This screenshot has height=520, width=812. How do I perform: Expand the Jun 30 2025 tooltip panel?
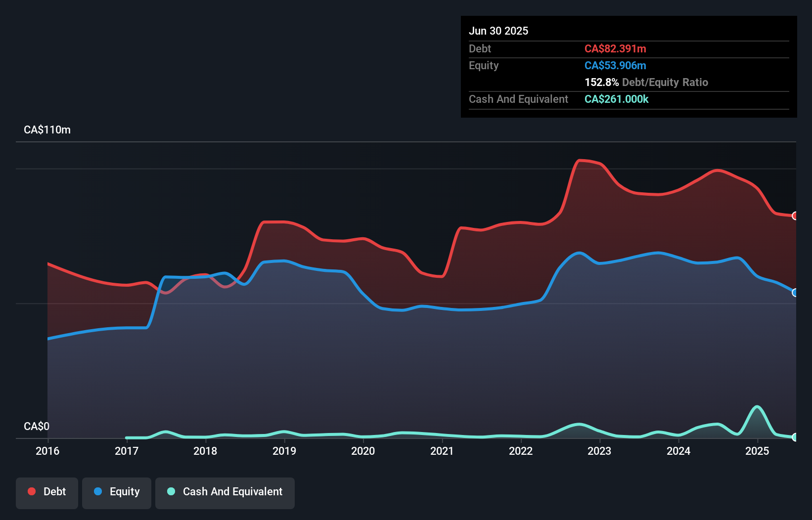click(x=498, y=31)
